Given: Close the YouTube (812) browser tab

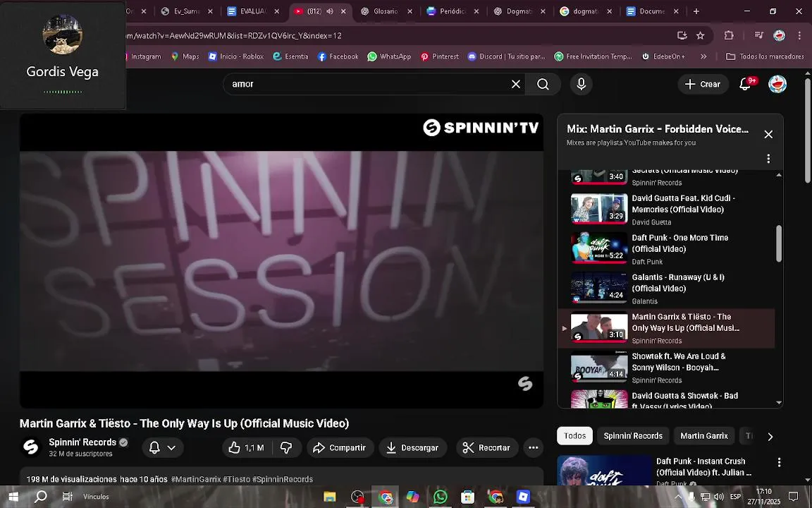Looking at the screenshot, I should 343,11.
